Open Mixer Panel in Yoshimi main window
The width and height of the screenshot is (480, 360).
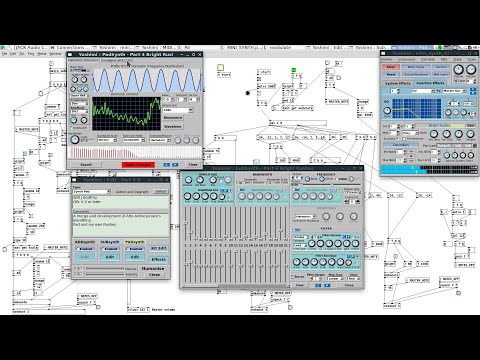coord(416,67)
